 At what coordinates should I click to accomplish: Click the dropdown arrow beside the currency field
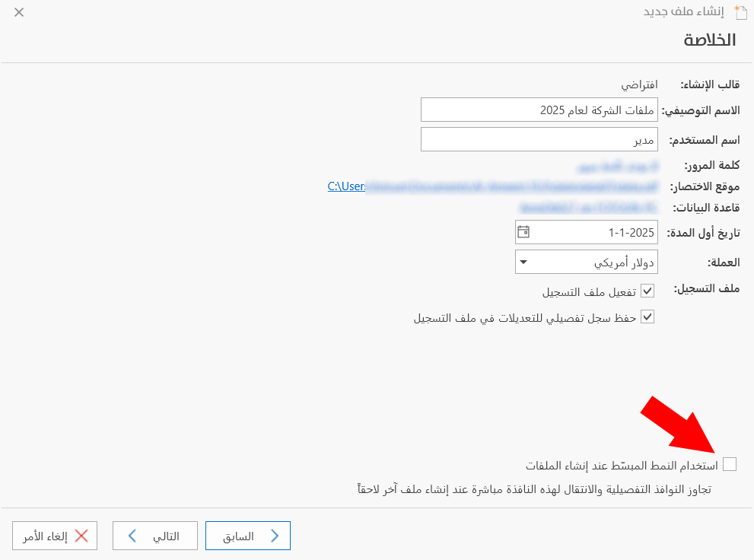pyautogui.click(x=522, y=261)
